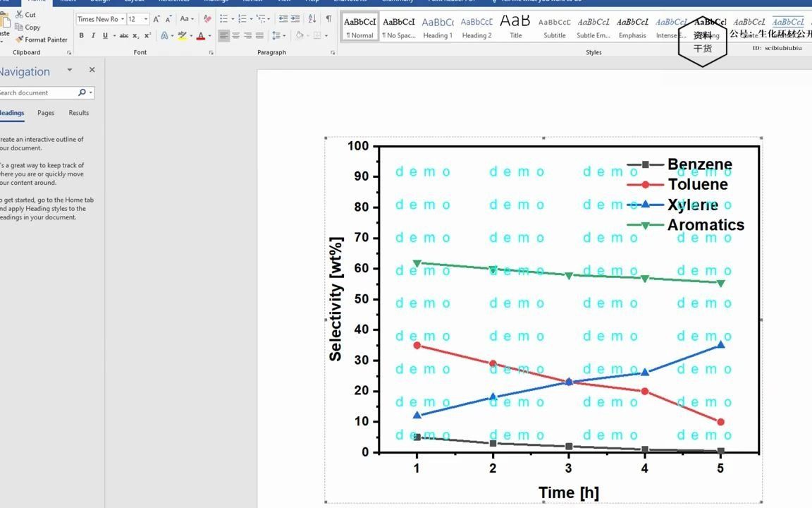
Task: Click the Shading paint bucket icon
Action: point(300,36)
